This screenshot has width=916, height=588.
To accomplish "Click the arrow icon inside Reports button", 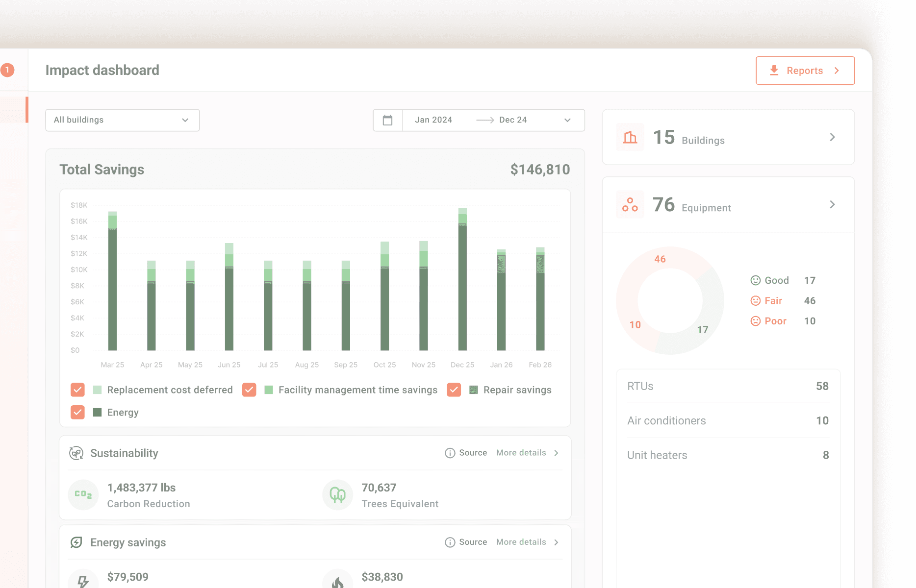I will coord(837,71).
